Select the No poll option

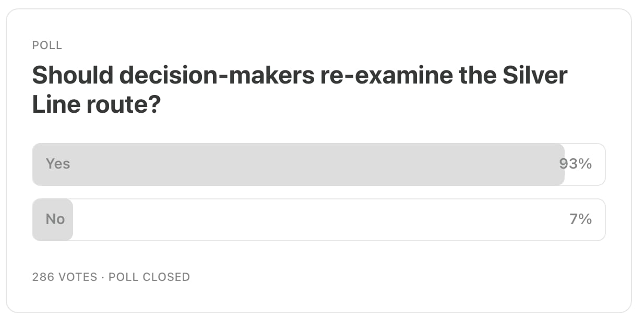pos(318,220)
